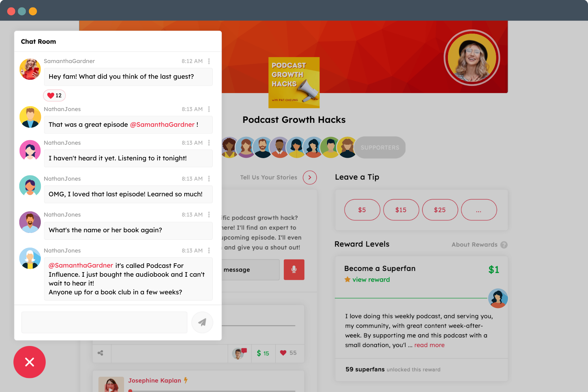
Task: Click the $ 15 tip indicator on post
Action: [263, 353]
